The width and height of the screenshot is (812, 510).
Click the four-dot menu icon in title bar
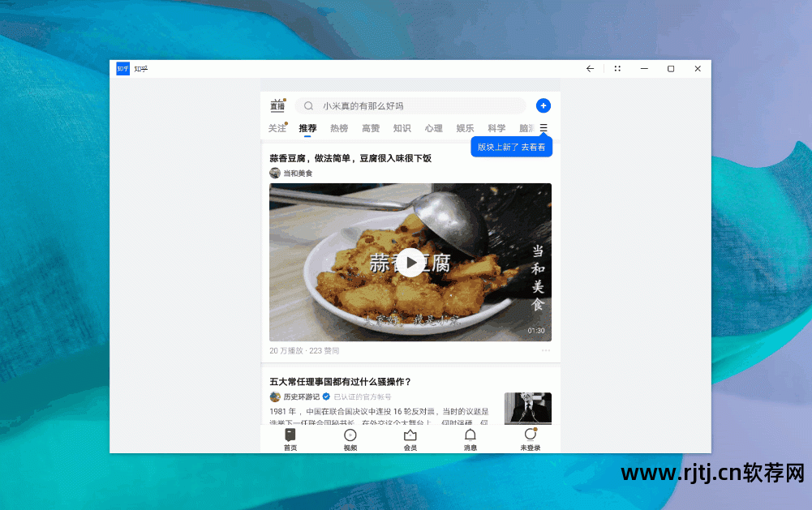point(617,68)
